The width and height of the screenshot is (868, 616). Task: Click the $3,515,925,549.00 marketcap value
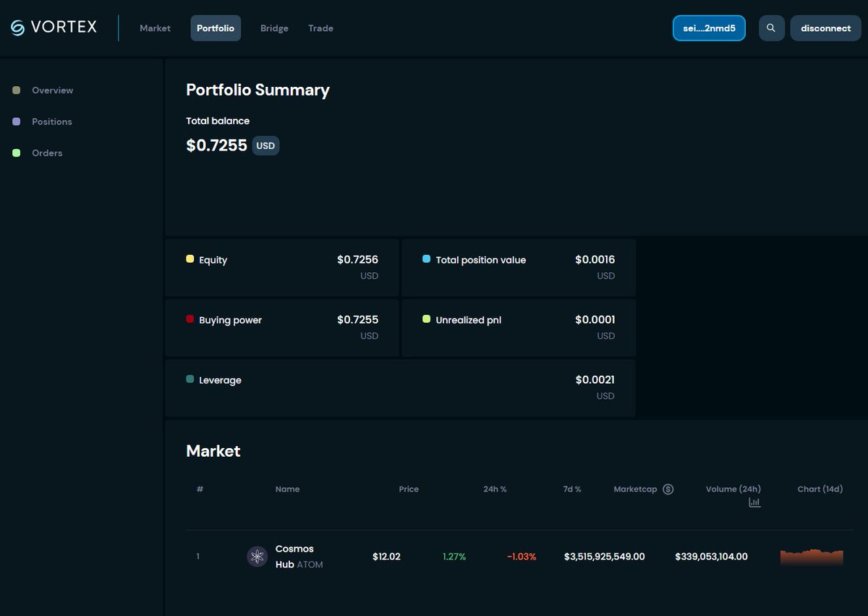[x=605, y=557]
